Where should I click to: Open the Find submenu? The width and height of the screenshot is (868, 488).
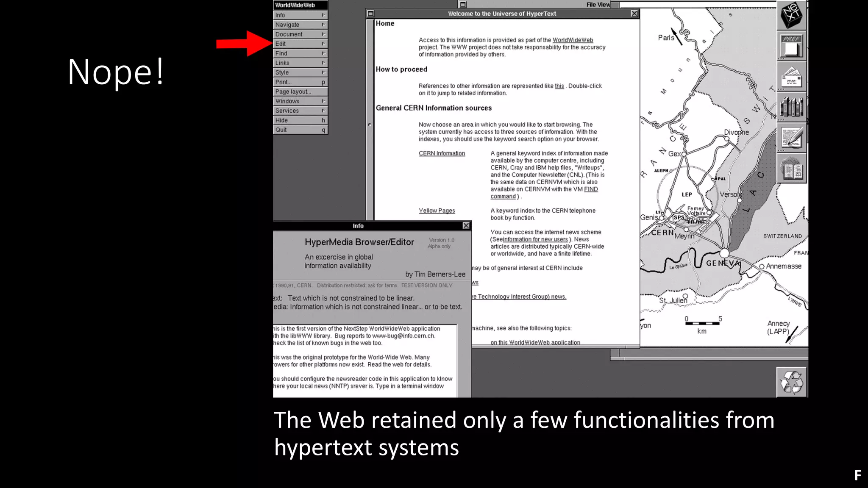tap(300, 53)
